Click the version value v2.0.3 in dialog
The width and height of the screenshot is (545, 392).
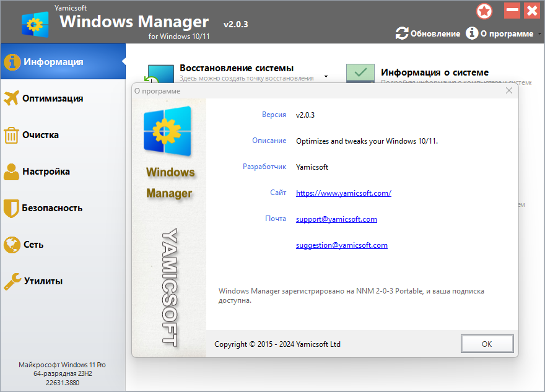point(305,115)
